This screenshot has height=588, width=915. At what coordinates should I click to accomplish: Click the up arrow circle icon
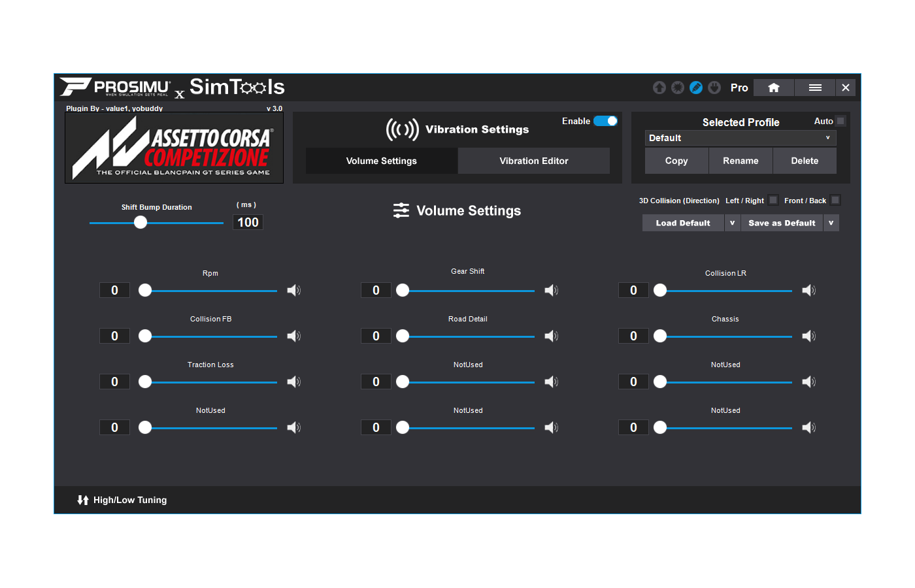(x=659, y=88)
